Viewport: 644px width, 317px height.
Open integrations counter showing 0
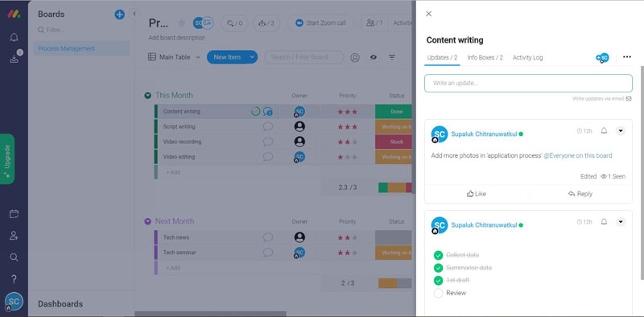[x=234, y=23]
